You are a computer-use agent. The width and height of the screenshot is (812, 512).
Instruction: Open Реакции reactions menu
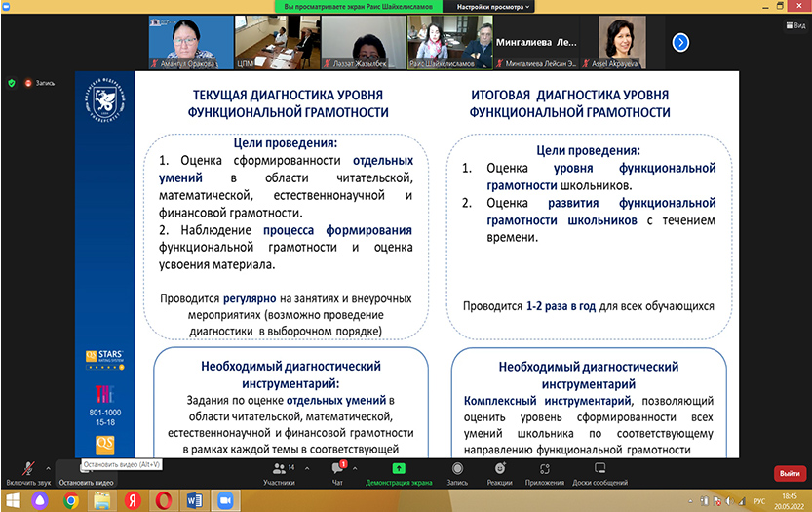500,471
